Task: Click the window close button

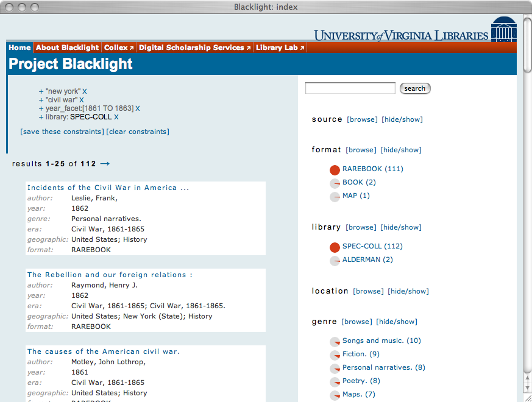Action: pos(10,7)
